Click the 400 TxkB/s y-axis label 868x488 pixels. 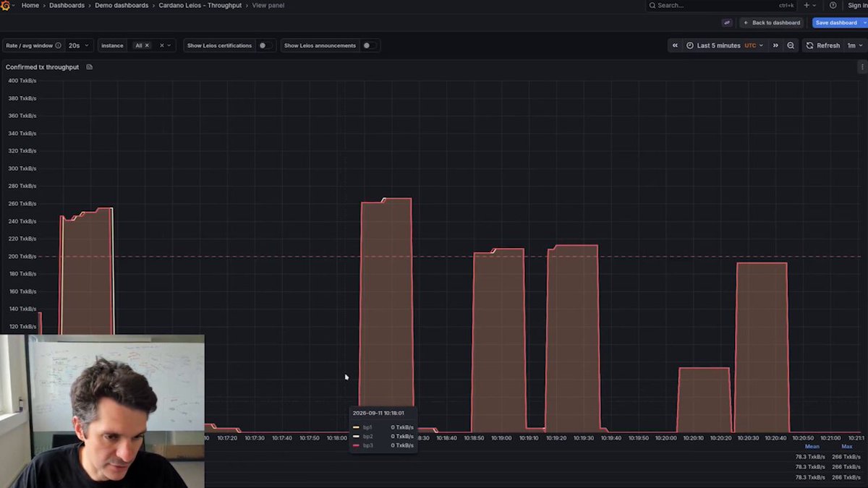point(22,80)
